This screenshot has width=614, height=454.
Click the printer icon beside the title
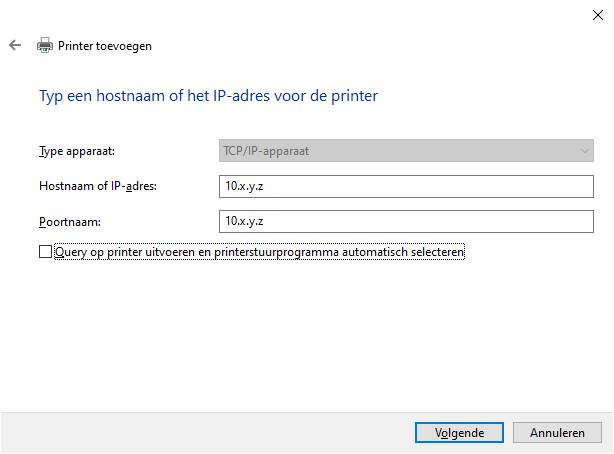(x=45, y=45)
